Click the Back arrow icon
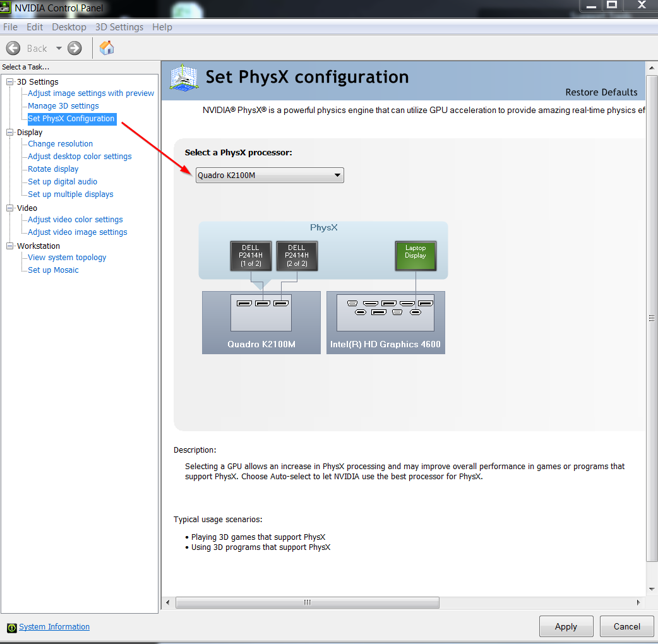The image size is (658, 644). [13, 48]
